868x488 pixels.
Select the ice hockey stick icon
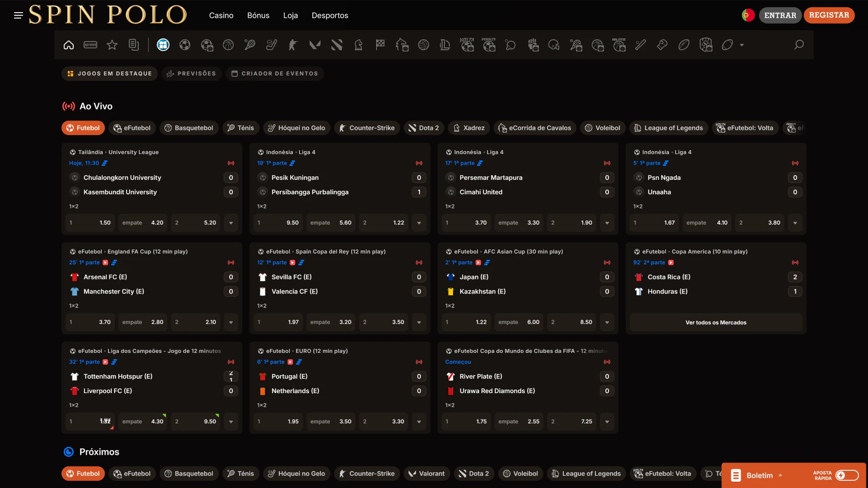tap(272, 45)
